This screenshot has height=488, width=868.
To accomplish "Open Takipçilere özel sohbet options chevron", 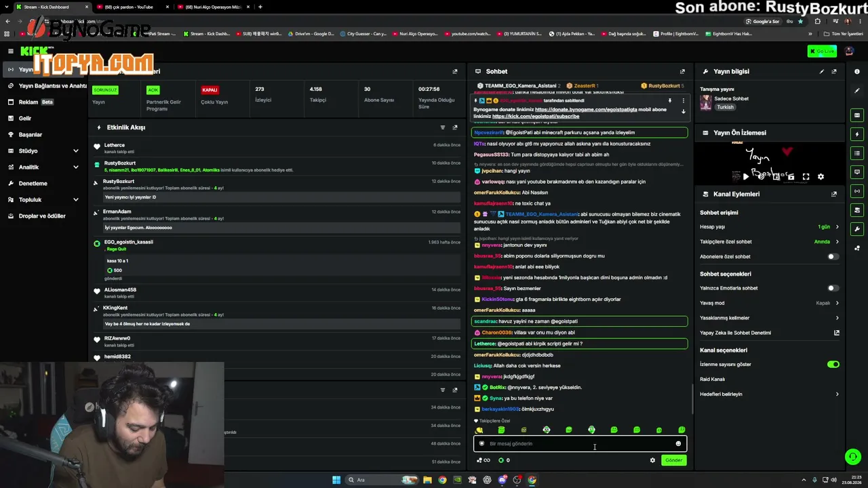I will [837, 242].
